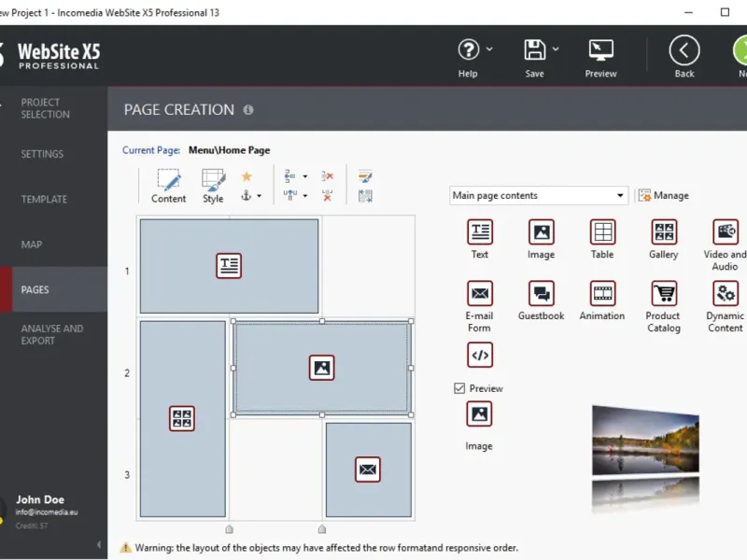Screen dimensions: 747x560
Task: Expand the insert column dropdown arrow
Action: tap(305, 196)
